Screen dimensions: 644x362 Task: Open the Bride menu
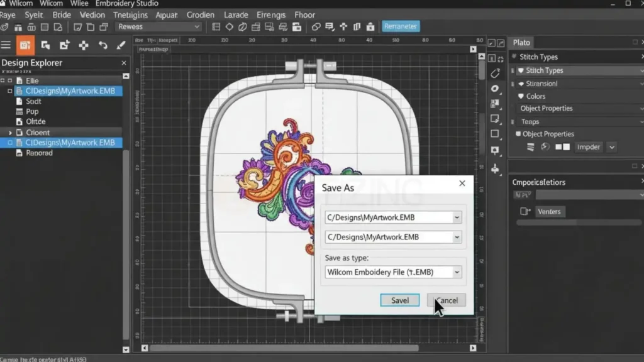coord(62,15)
